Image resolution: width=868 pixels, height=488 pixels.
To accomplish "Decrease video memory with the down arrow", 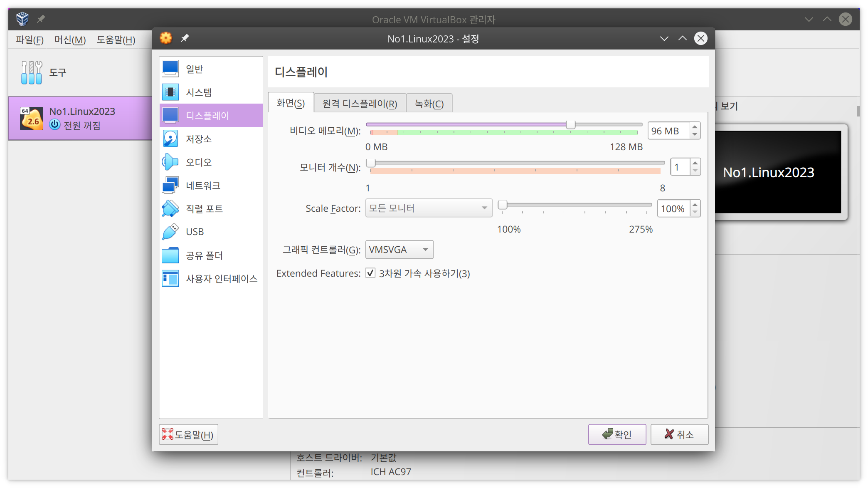I will point(695,135).
